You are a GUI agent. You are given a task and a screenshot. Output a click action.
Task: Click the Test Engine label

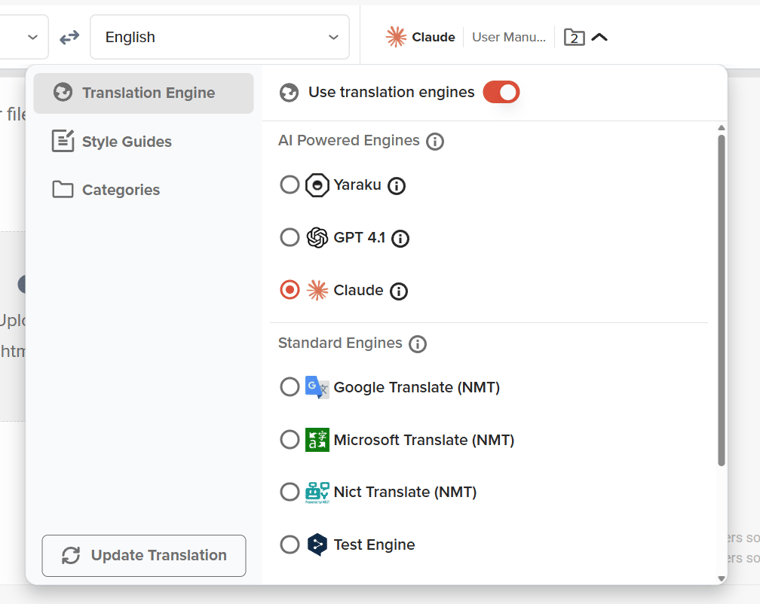pyautogui.click(x=374, y=545)
